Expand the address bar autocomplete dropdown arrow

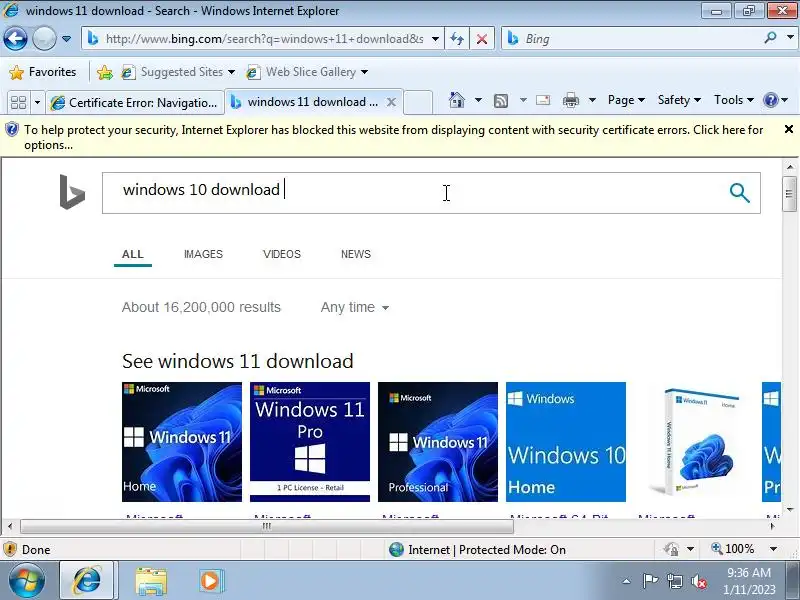435,39
